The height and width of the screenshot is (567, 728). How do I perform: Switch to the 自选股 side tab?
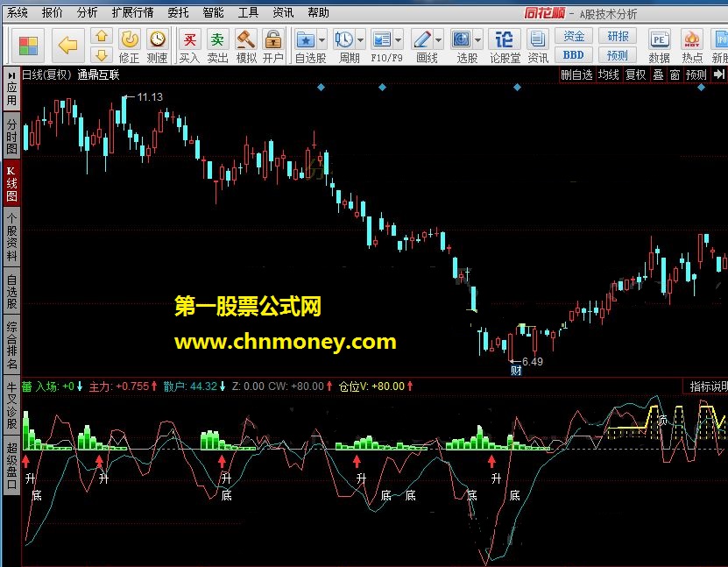coord(11,291)
